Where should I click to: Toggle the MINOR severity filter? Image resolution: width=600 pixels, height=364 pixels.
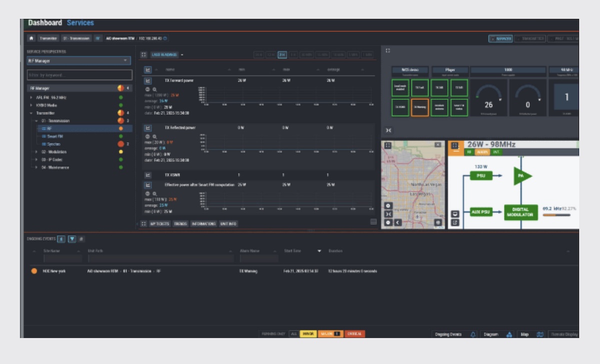pyautogui.click(x=307, y=334)
